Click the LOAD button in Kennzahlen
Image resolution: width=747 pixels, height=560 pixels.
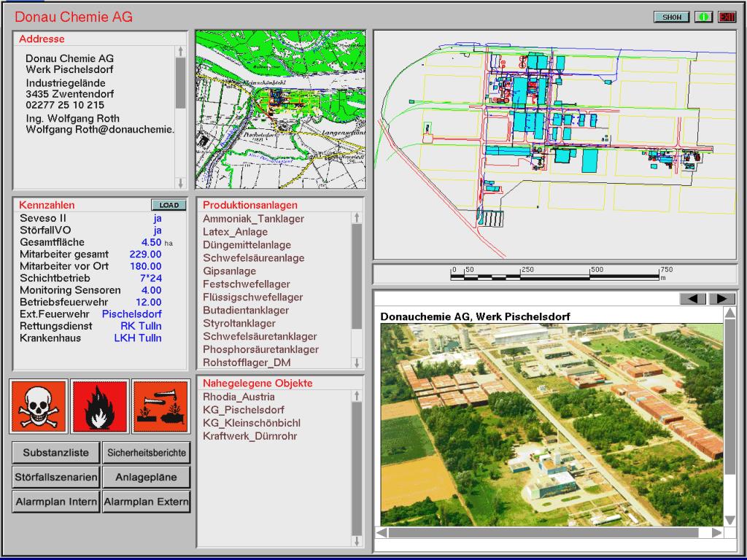169,205
